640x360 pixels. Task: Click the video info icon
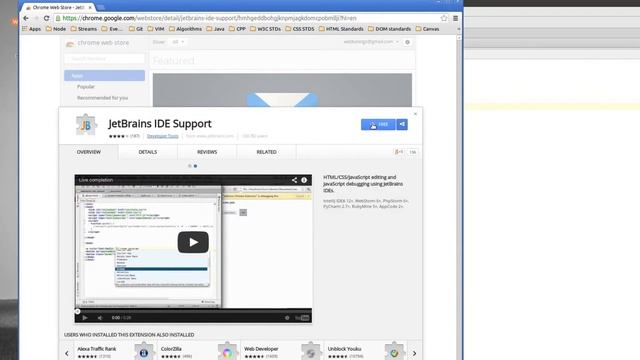pyautogui.click(x=304, y=180)
